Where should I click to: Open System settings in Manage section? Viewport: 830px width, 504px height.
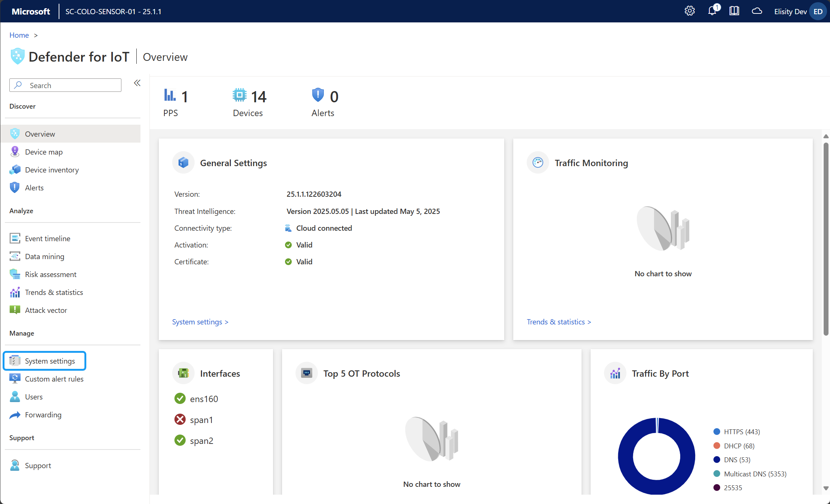pos(50,361)
